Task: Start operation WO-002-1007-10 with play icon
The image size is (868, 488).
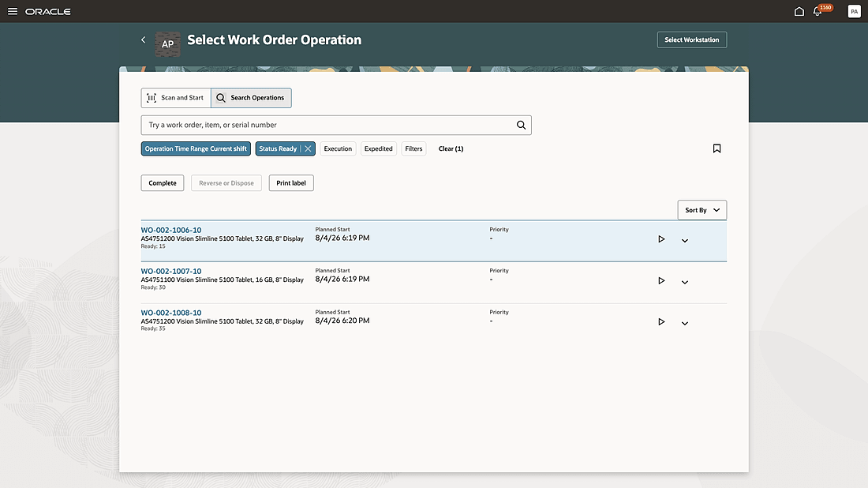Action: point(661,281)
